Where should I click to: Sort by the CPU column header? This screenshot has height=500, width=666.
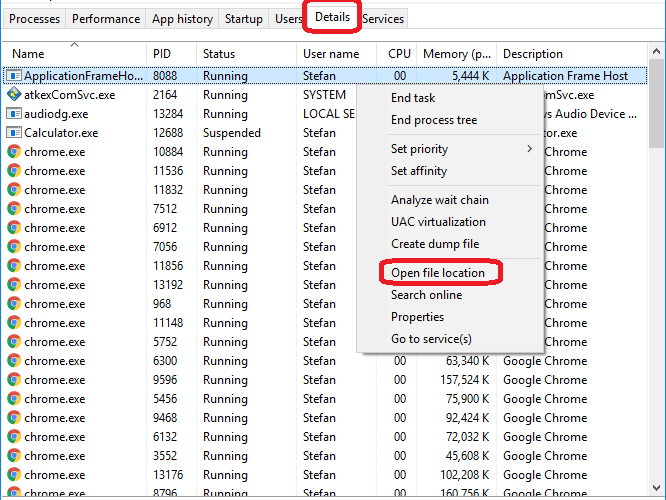[397, 54]
